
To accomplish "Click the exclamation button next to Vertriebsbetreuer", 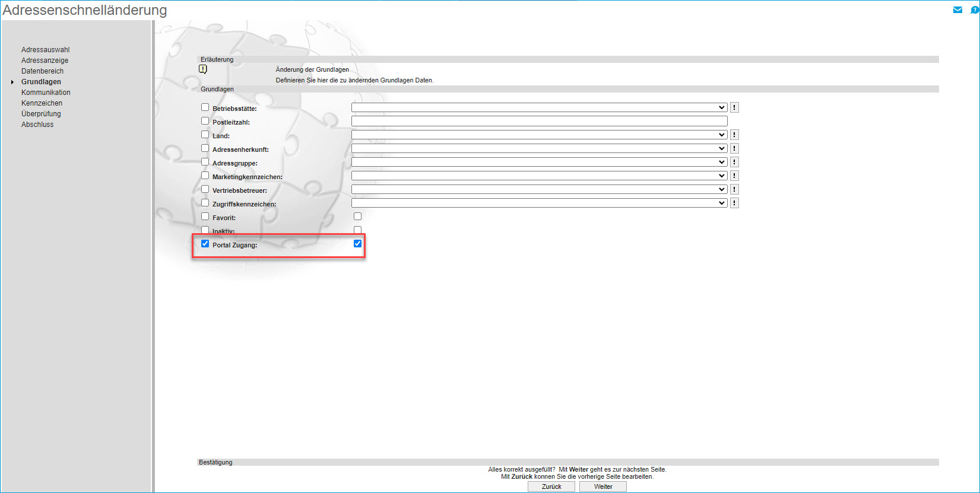I will click(x=734, y=189).
